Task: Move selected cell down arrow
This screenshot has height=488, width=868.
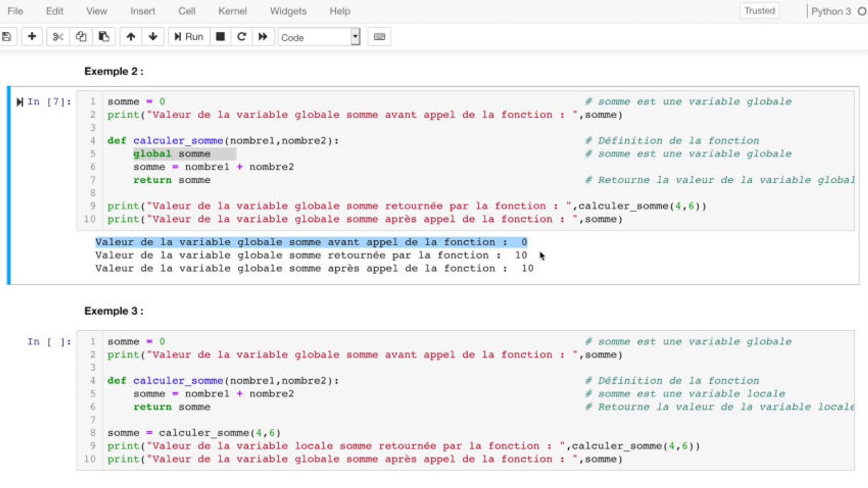Action: point(153,37)
